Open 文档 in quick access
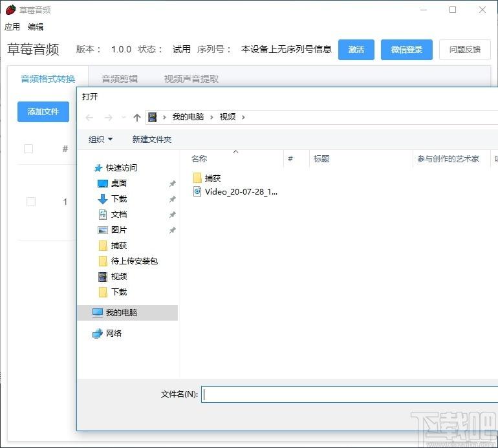 [x=119, y=215]
